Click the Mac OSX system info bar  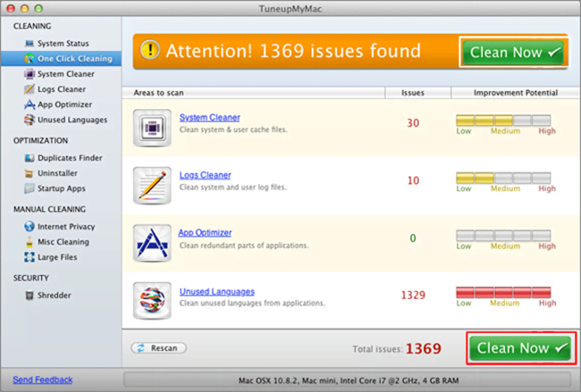(349, 380)
